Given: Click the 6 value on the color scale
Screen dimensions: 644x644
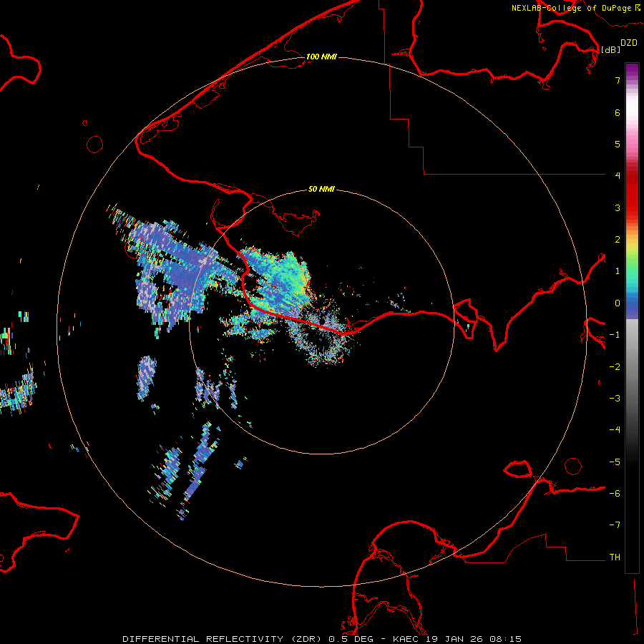Looking at the screenshot, I should point(618,112).
